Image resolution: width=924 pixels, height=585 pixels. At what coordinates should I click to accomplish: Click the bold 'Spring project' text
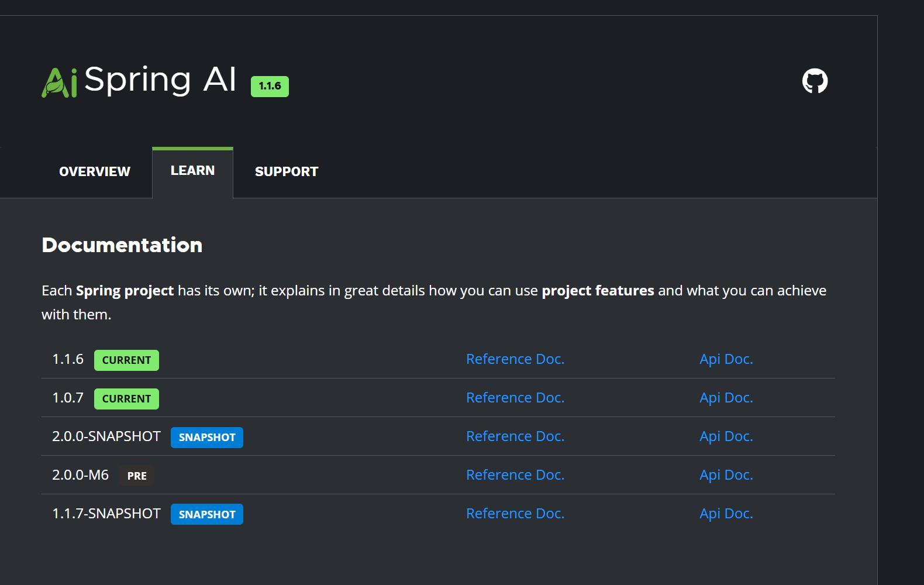click(125, 291)
